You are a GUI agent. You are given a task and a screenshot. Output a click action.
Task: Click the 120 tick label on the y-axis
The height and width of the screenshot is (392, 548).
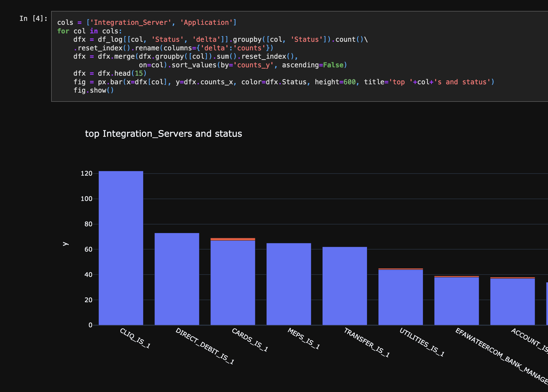point(86,174)
